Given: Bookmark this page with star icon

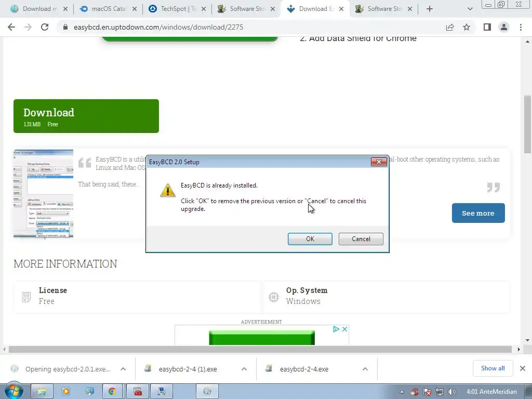Looking at the screenshot, I should (467, 27).
